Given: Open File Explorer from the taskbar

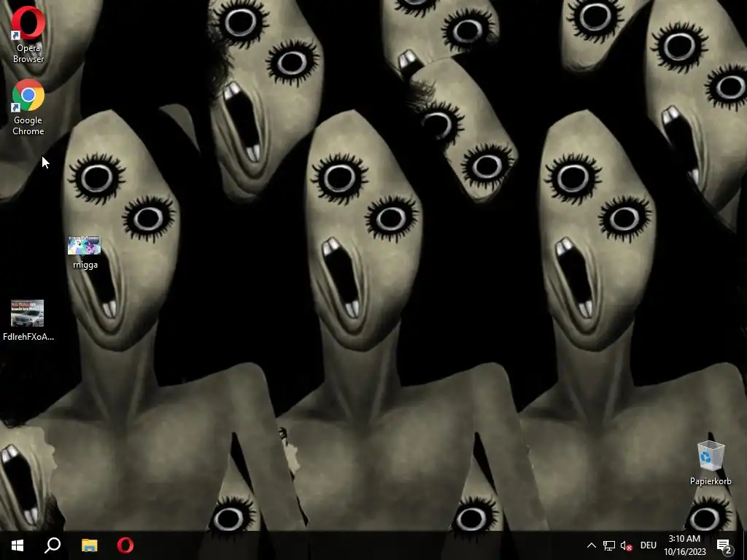Looking at the screenshot, I should [x=89, y=545].
